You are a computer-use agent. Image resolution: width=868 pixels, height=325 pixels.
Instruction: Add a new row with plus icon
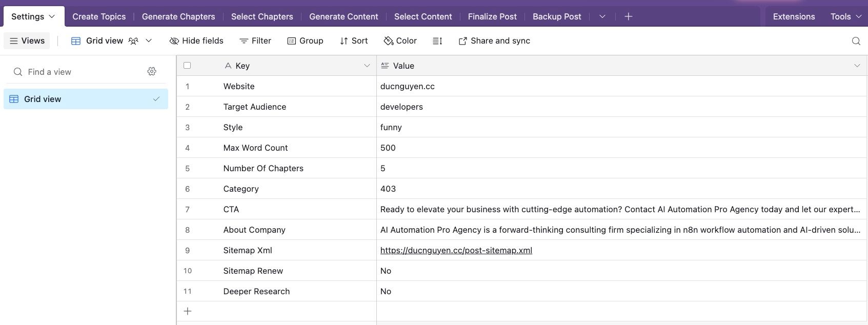188,311
